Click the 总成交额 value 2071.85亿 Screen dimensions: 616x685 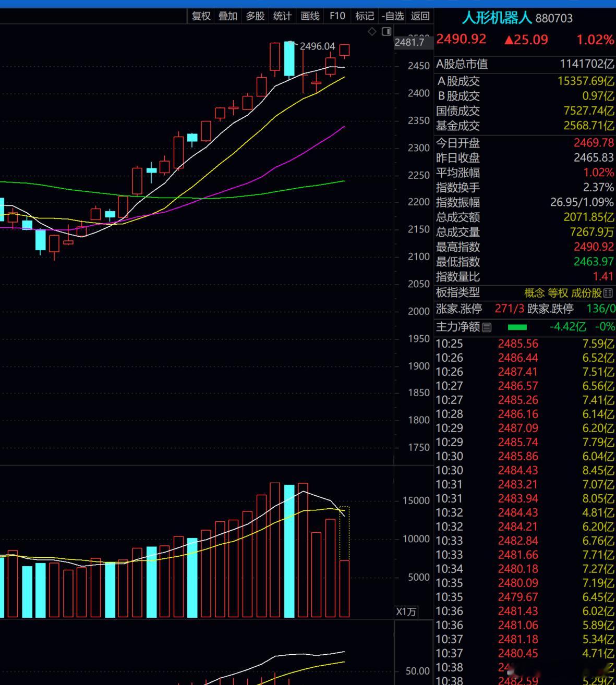tap(589, 217)
